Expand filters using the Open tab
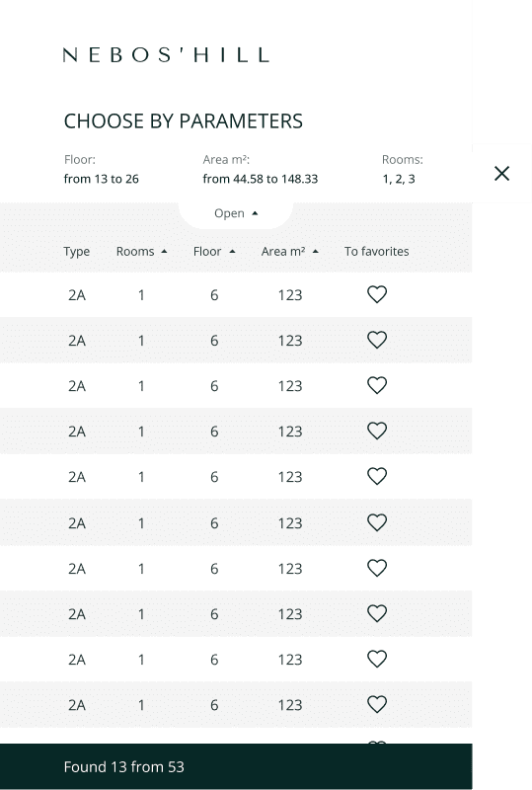Image resolution: width=532 pixels, height=790 pixels. click(x=236, y=213)
